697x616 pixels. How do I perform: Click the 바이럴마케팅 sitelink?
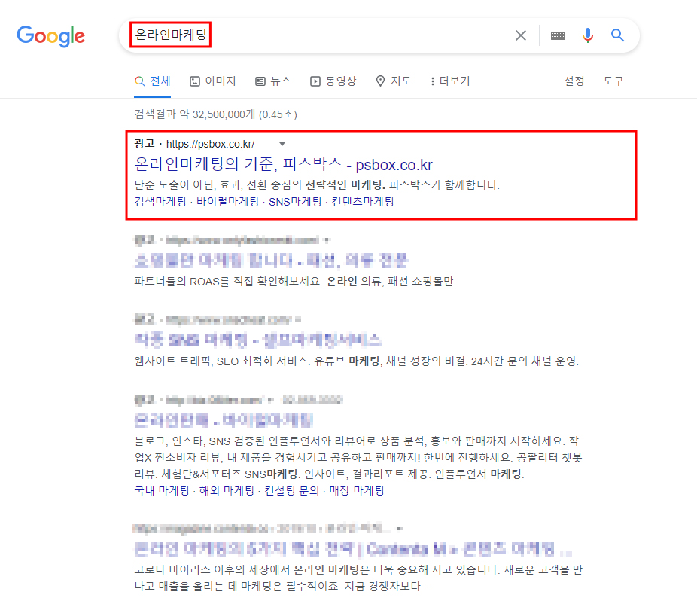pos(227,202)
